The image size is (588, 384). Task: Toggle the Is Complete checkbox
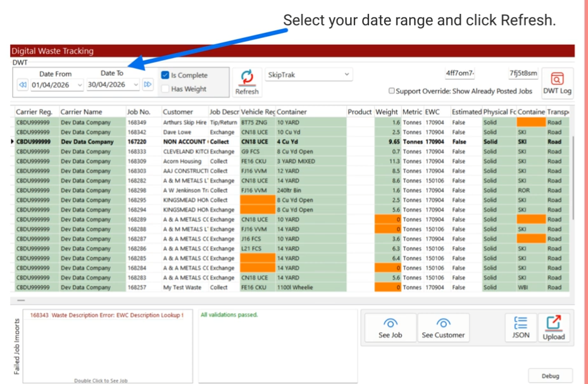click(x=165, y=75)
